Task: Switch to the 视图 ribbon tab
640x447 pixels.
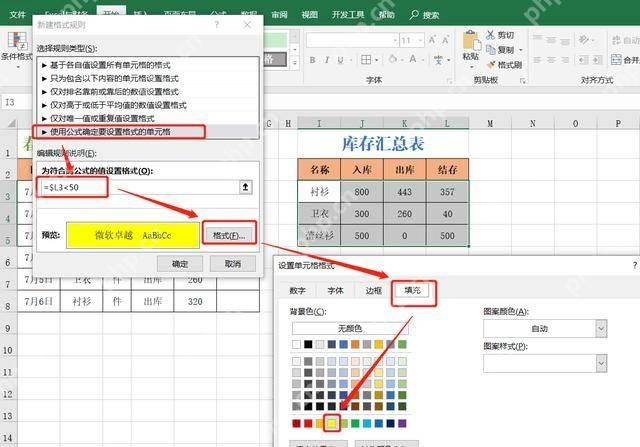Action: (309, 15)
